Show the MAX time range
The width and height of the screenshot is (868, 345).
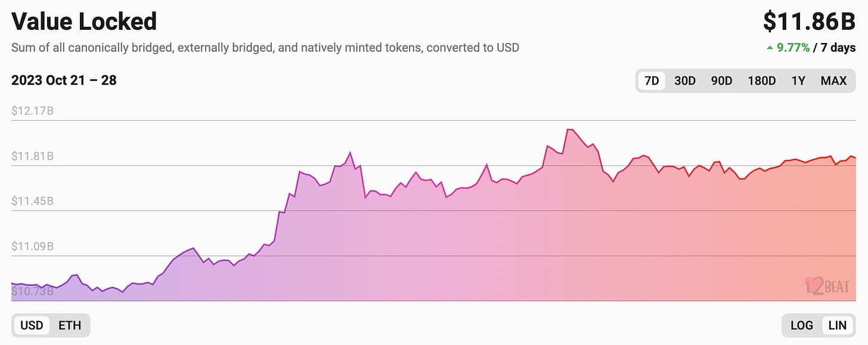pyautogui.click(x=833, y=81)
